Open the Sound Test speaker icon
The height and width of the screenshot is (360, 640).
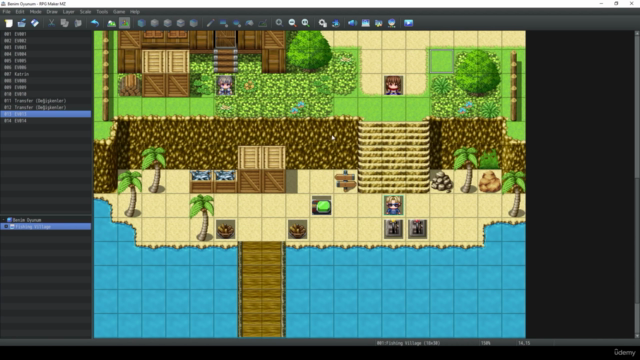tap(352, 23)
